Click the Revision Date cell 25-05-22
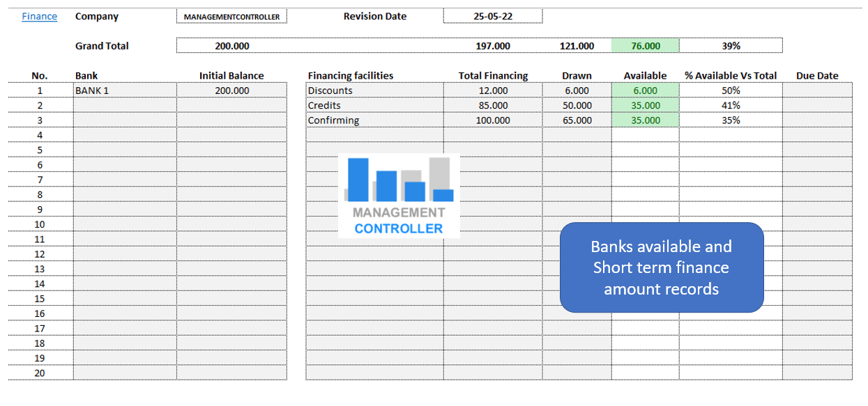Screen dimensions: 868x406 (x=492, y=17)
